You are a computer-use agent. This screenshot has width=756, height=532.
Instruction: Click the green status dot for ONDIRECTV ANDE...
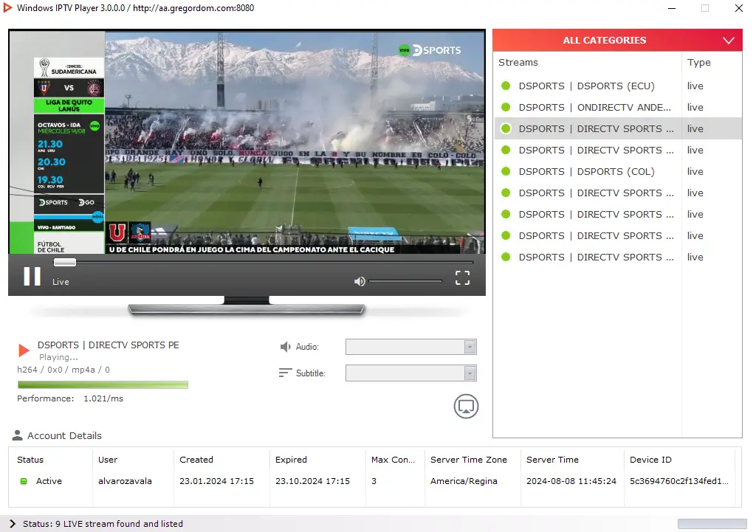pyautogui.click(x=506, y=107)
